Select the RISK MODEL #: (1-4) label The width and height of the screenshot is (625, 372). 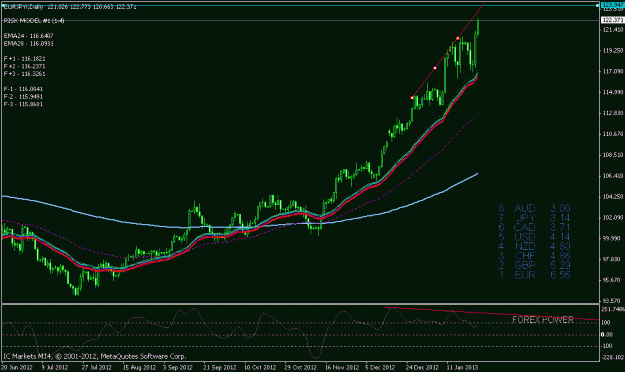coord(34,21)
